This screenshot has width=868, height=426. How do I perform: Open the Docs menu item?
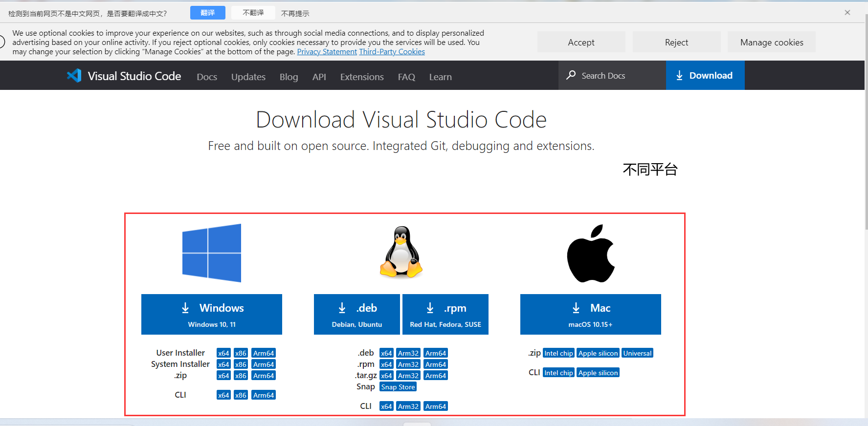pyautogui.click(x=207, y=77)
